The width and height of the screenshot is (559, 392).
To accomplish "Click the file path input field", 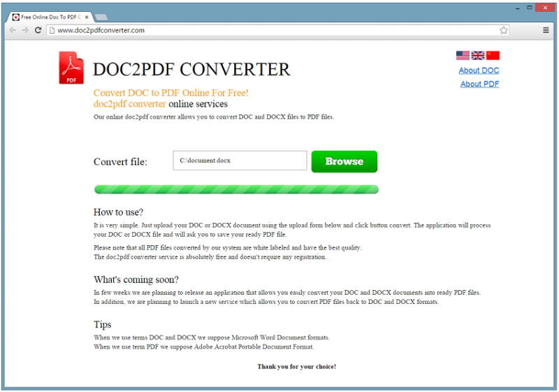I will pyautogui.click(x=240, y=161).
